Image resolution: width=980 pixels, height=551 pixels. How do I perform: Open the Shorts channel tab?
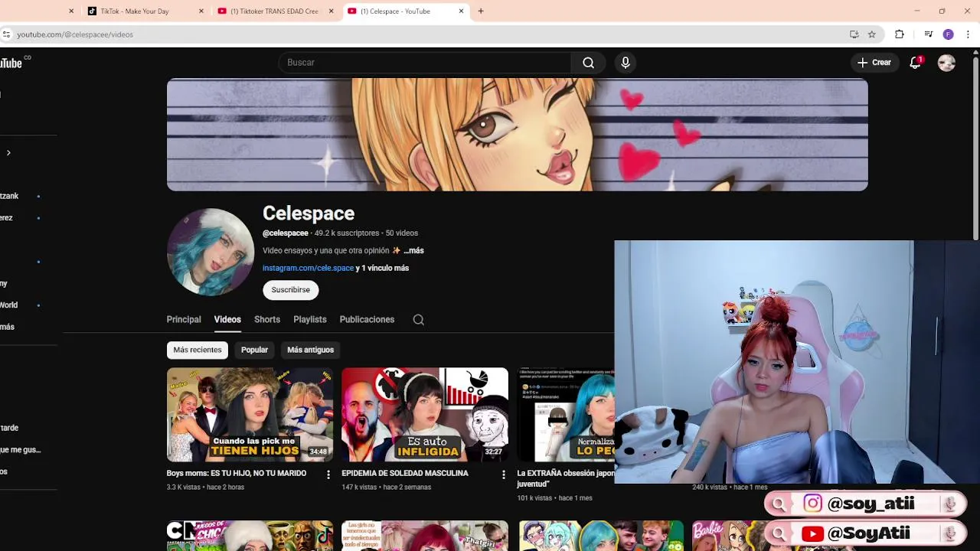267,320
